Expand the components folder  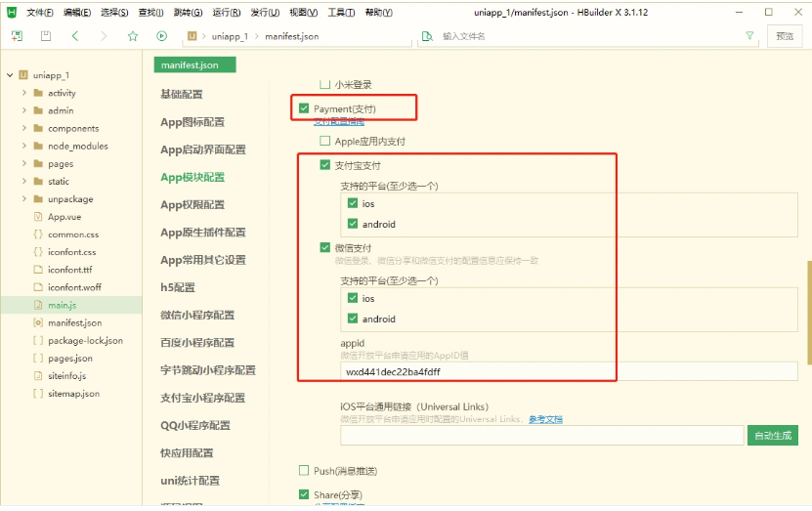tap(23, 128)
